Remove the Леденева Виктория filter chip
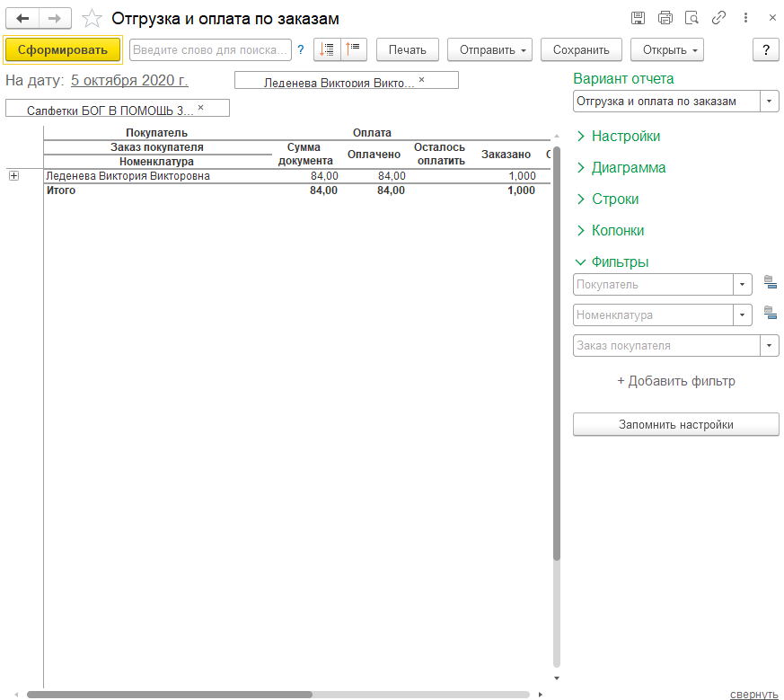The width and height of the screenshot is (784, 700). pos(422,81)
